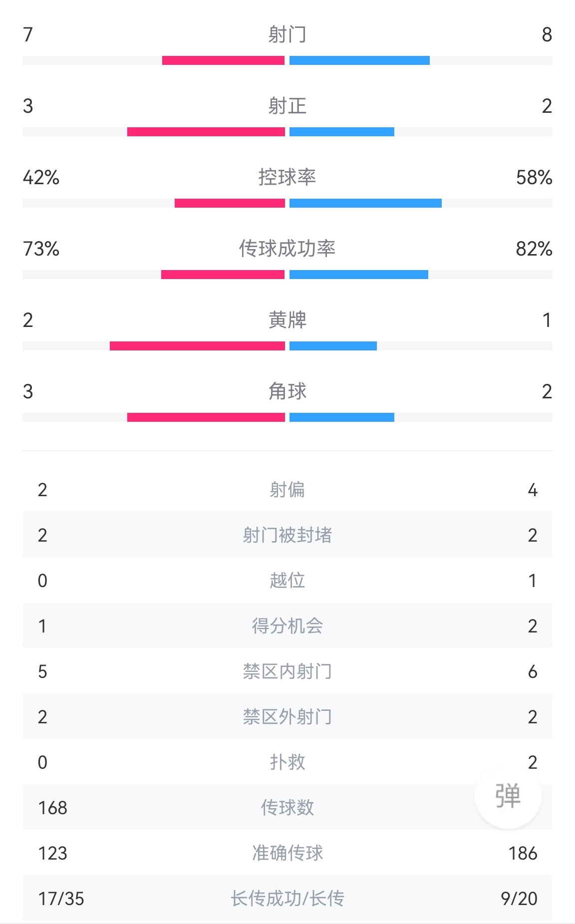This screenshot has height=924, width=575.
Task: Select the 控球率 stat label
Action: click(287, 177)
